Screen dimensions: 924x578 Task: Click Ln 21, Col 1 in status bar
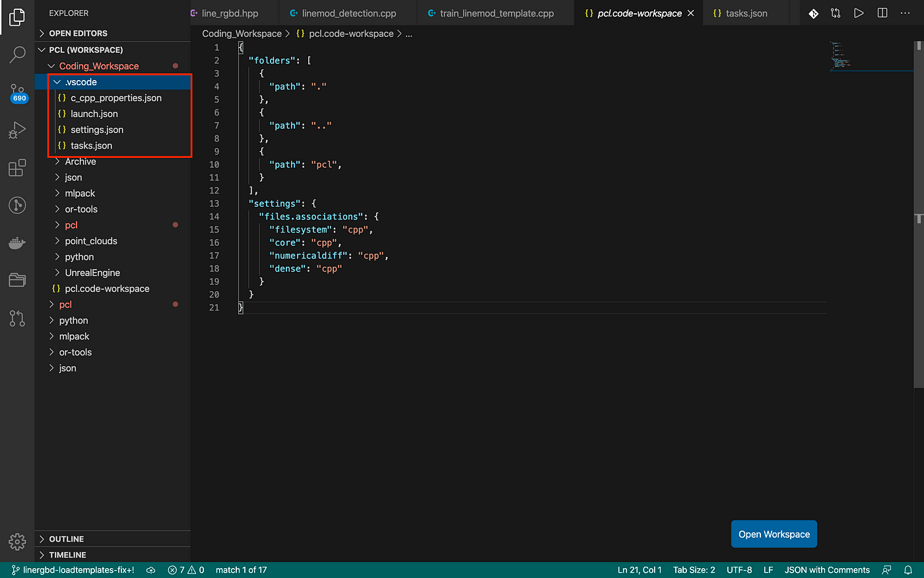pos(640,570)
